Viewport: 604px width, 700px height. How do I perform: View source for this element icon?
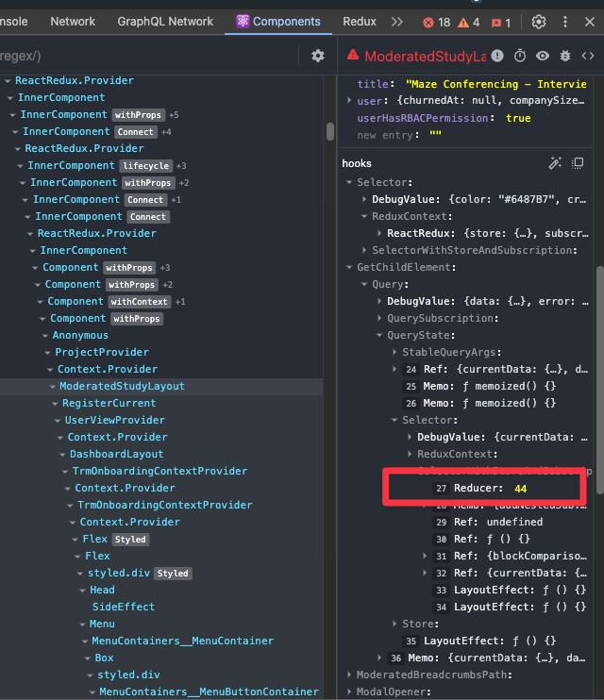coord(587,56)
